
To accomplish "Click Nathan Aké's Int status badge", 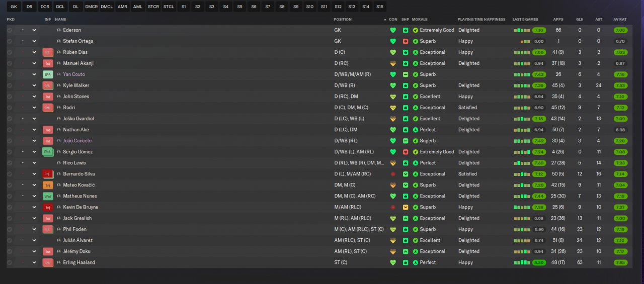I will point(48,130).
